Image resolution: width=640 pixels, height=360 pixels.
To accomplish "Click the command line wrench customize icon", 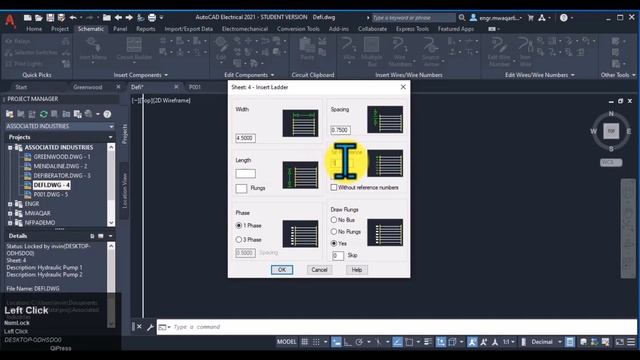I will (150, 327).
